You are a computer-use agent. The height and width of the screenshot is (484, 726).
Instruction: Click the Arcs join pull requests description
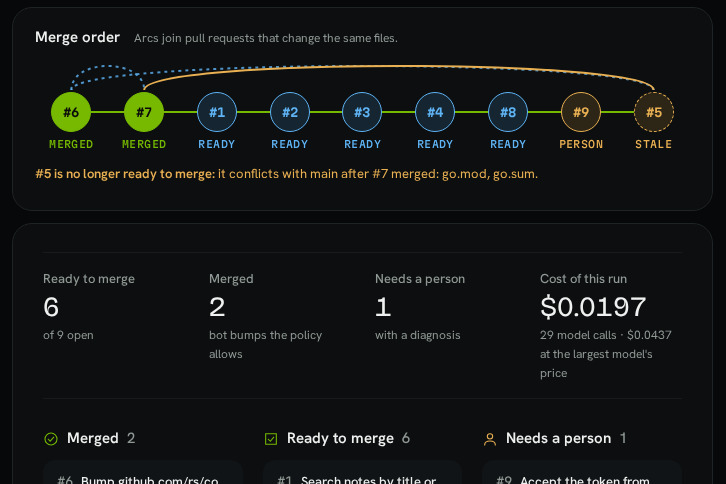(266, 38)
